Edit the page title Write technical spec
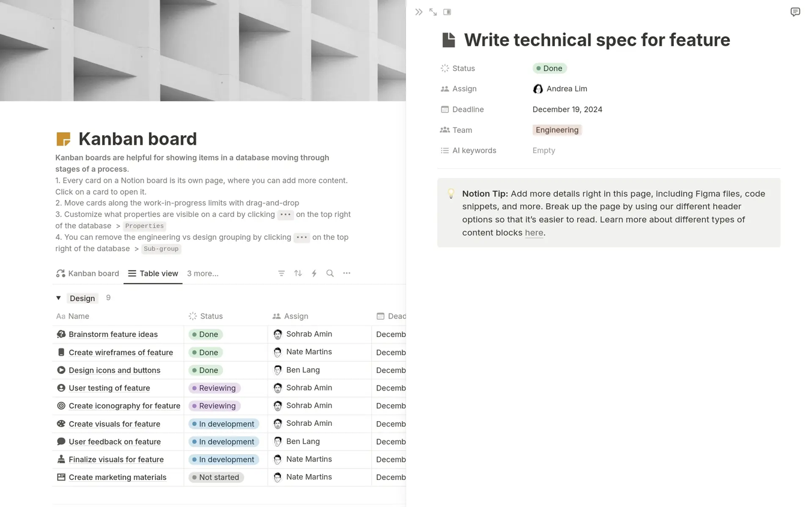This screenshot has width=812, height=507. coord(597,40)
